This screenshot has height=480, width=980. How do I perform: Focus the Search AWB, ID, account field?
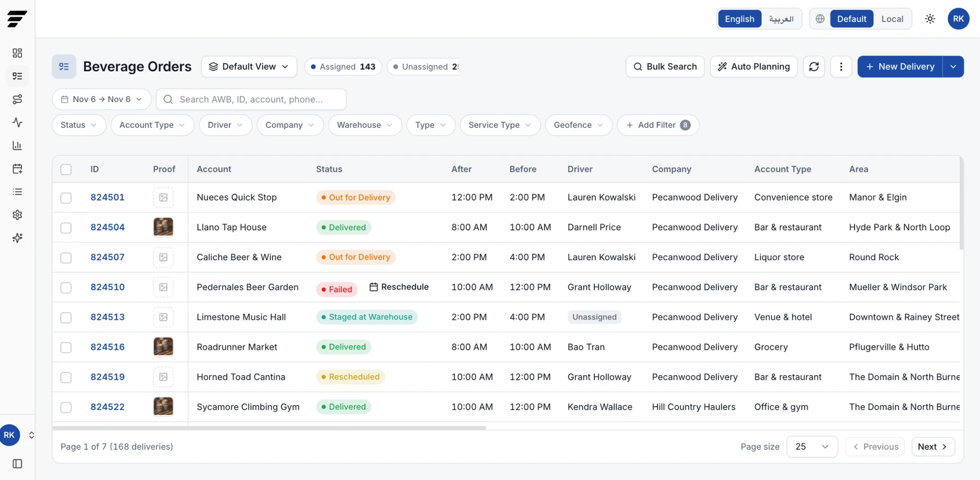(x=251, y=99)
